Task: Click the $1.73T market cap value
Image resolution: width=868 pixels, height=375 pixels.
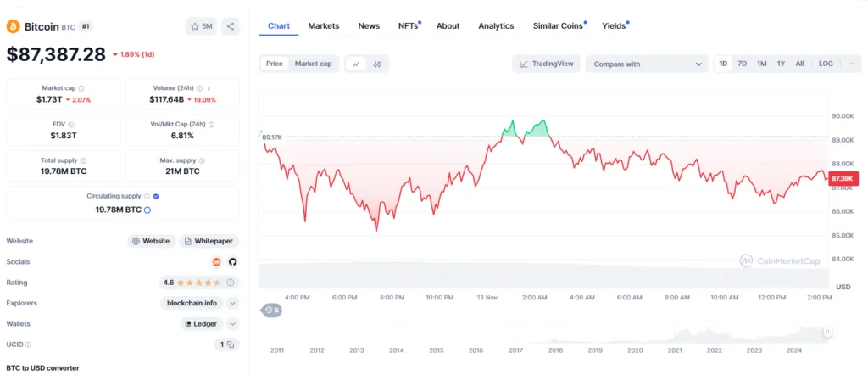Action: (x=49, y=100)
